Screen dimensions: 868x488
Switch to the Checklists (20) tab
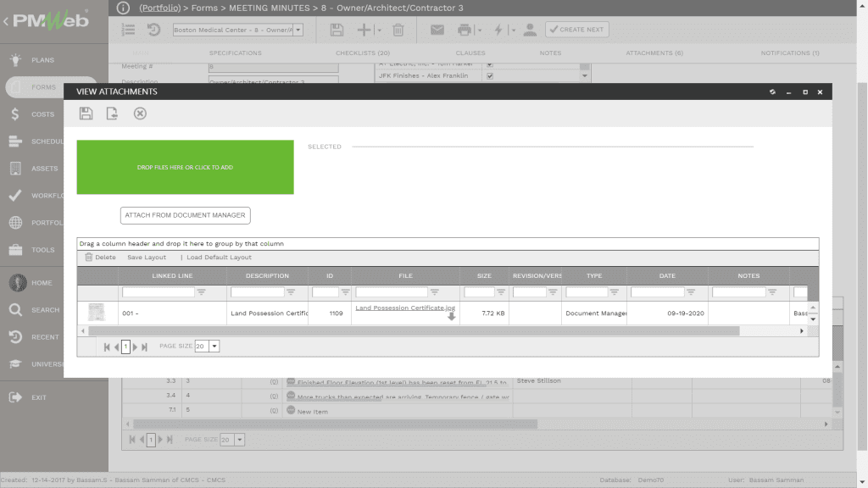[x=363, y=53]
